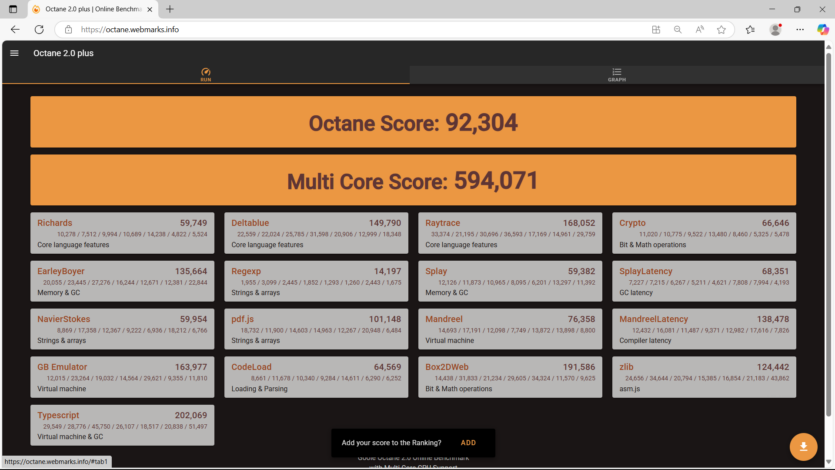Open a new browser tab

(x=170, y=9)
